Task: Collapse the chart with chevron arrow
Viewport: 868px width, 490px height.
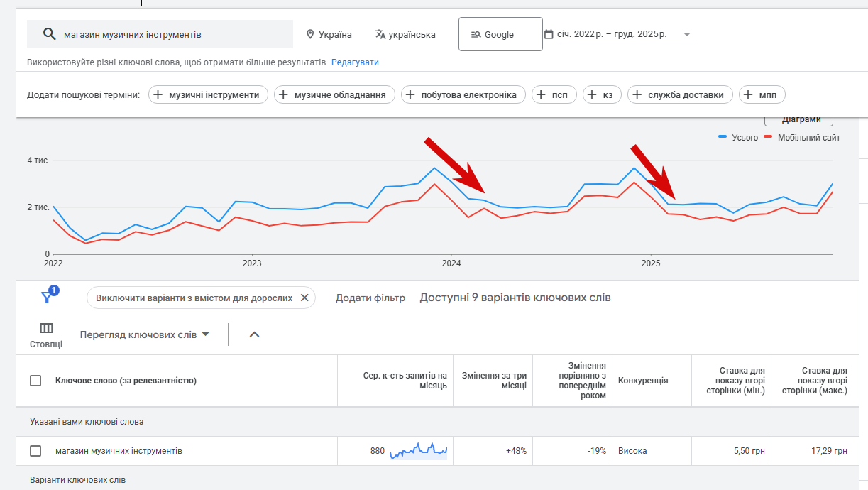Action: point(254,334)
